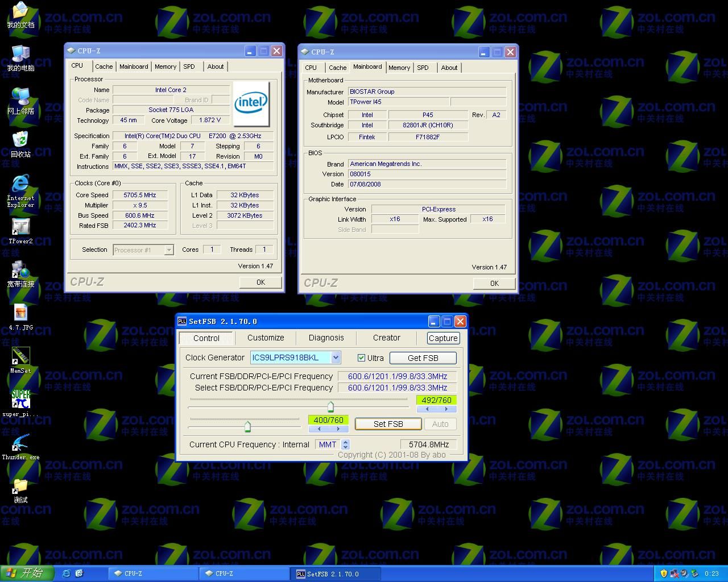Click the greyed Auto button in SetFSB
This screenshot has width=728, height=582.
[x=440, y=424]
